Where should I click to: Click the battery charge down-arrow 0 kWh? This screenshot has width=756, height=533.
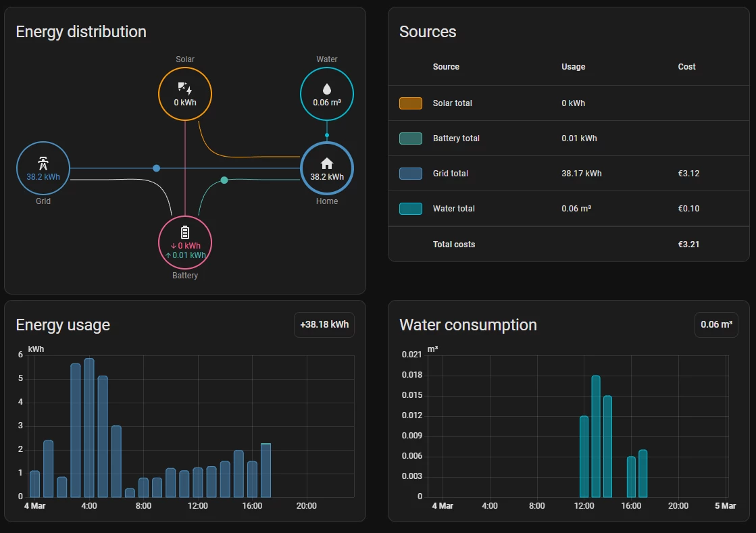tap(186, 246)
